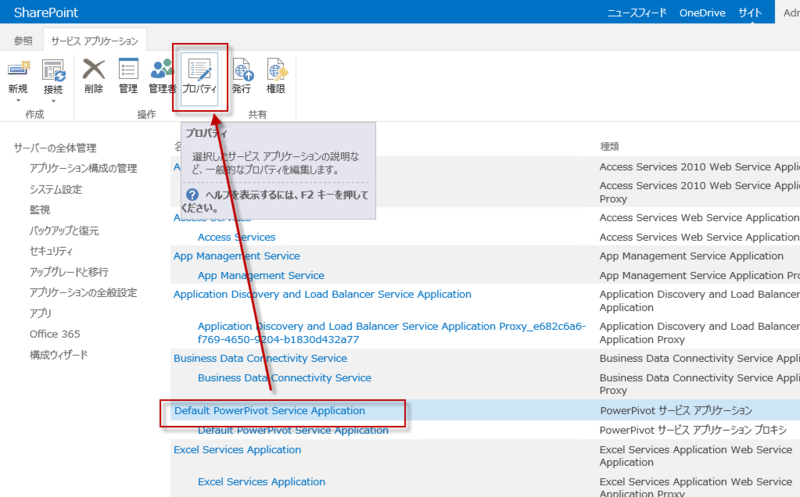Screen dimensions: 800x497
Task: Open 構成ウィザード in left navigation
Action: [59, 355]
